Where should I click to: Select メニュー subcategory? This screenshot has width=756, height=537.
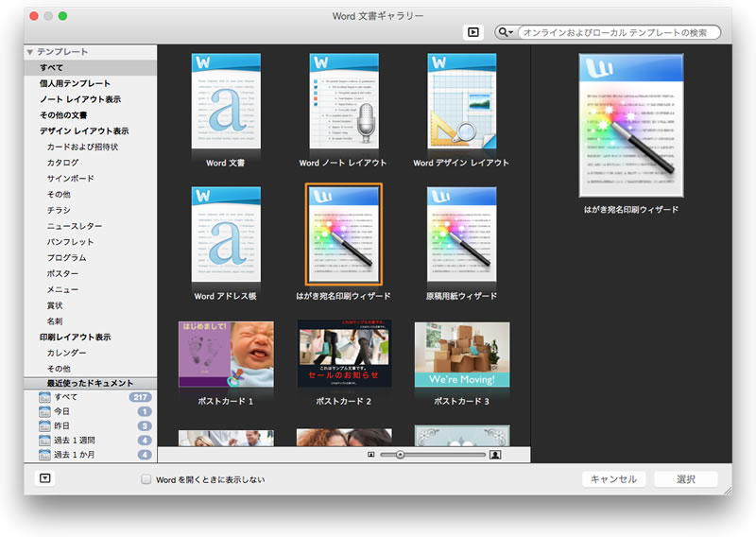(x=62, y=289)
